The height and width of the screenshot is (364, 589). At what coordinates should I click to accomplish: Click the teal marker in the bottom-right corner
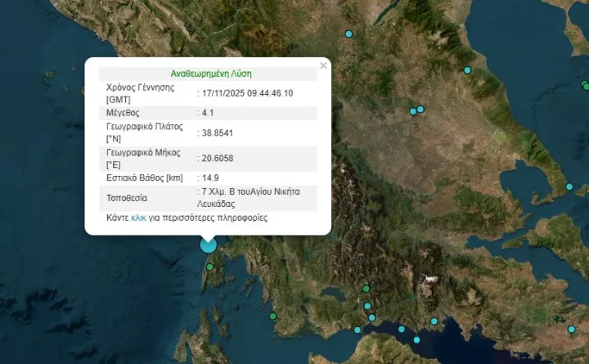[x=571, y=327]
